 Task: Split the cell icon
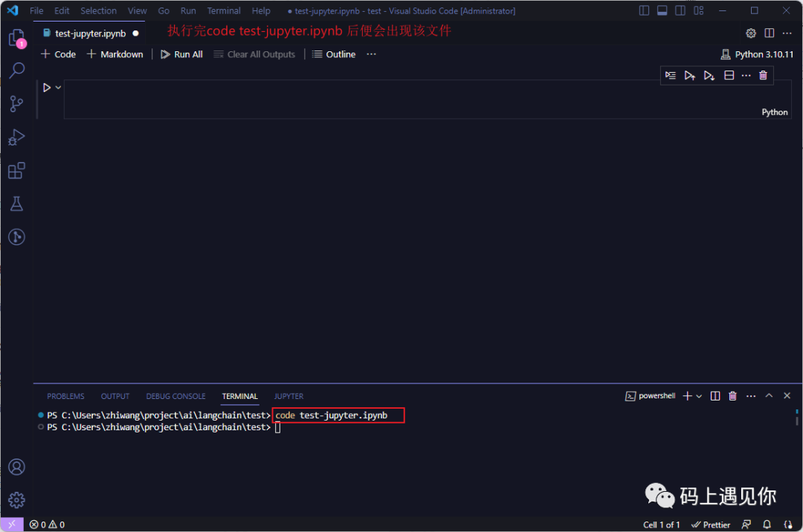coord(729,75)
